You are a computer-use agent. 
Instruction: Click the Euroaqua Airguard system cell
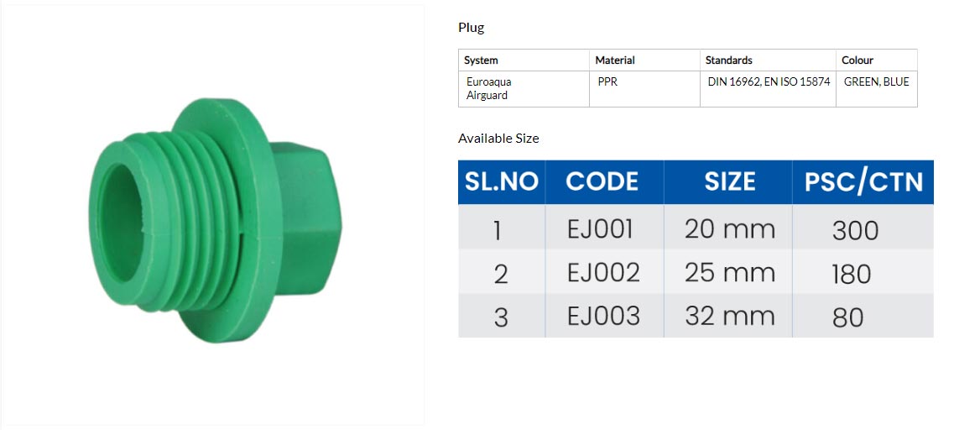point(524,89)
